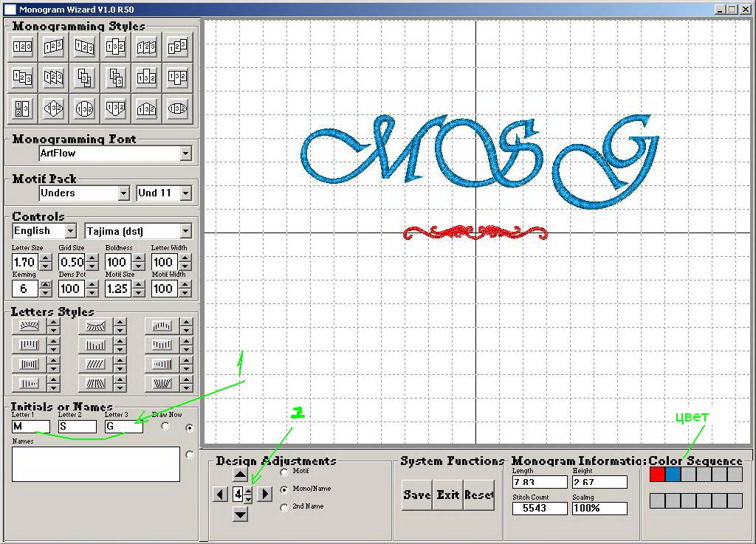Viewport: 756px width, 544px height.
Task: Choose the shield-shaped 1 3 2 style with pointed bottom
Action: [116, 109]
